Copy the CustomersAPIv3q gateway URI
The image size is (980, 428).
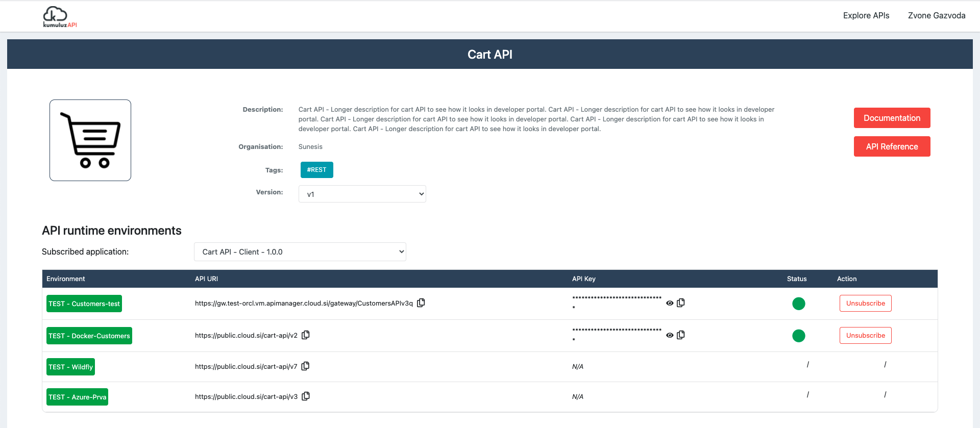click(x=421, y=303)
